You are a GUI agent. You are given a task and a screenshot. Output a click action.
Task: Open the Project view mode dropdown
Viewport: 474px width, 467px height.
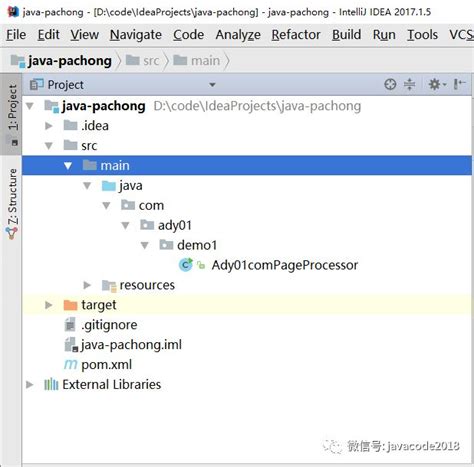tap(212, 85)
